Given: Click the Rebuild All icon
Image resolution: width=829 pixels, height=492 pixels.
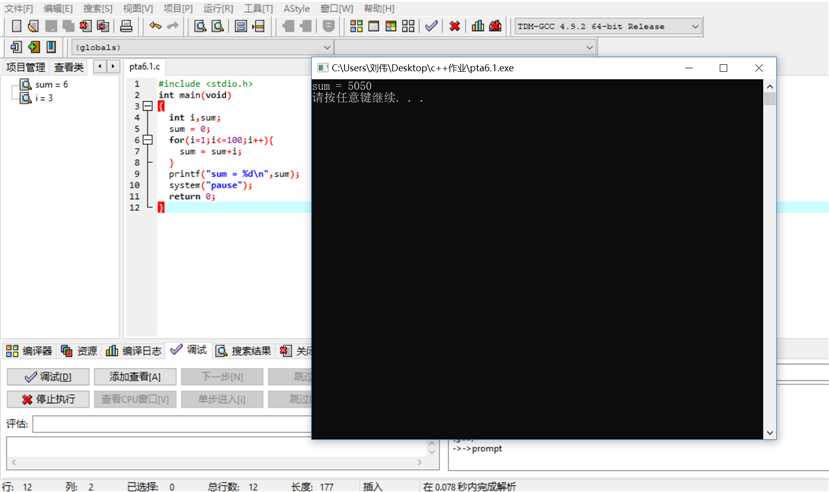Looking at the screenshot, I should [408, 26].
